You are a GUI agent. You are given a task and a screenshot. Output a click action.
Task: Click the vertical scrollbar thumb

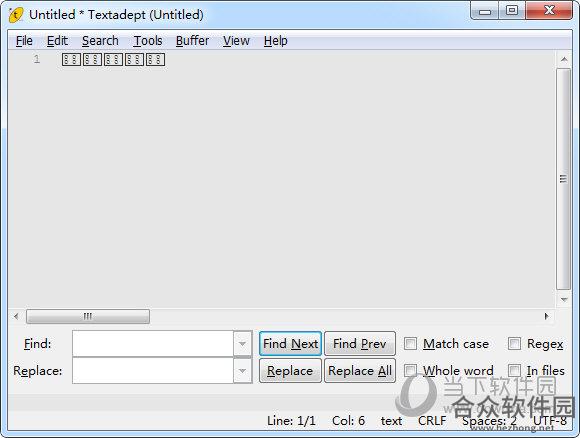[564, 179]
